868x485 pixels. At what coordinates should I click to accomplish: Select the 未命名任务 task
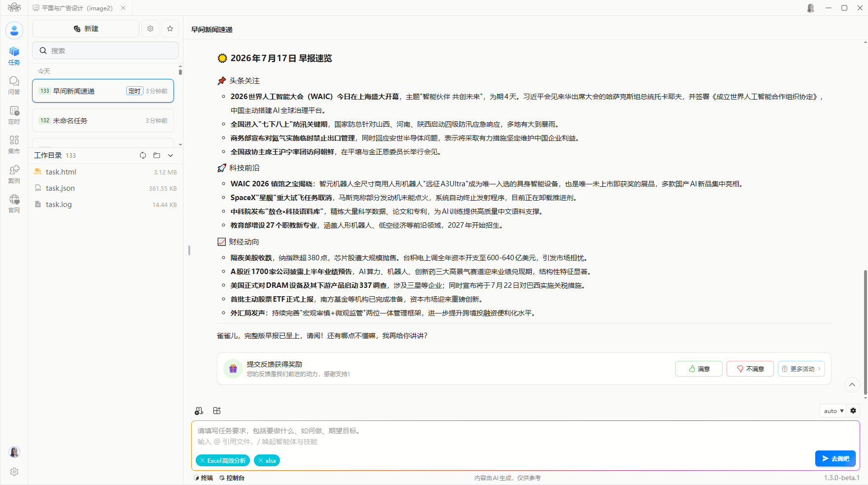click(103, 120)
